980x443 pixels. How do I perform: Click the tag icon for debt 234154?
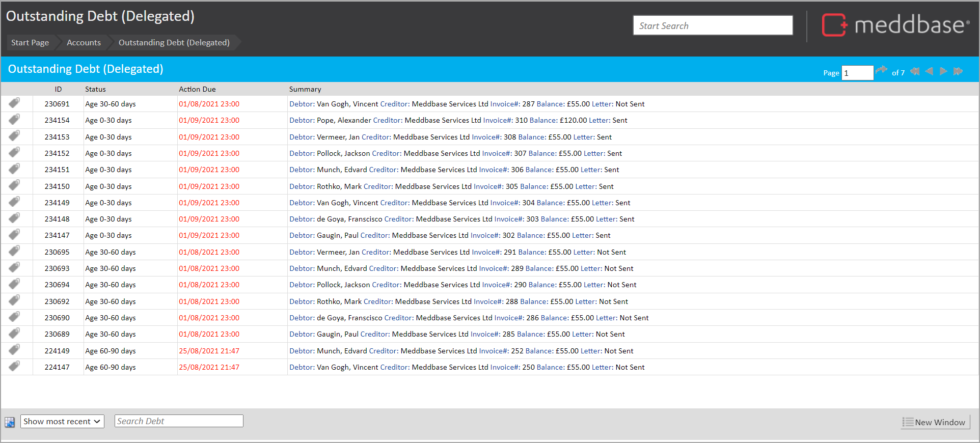click(14, 120)
